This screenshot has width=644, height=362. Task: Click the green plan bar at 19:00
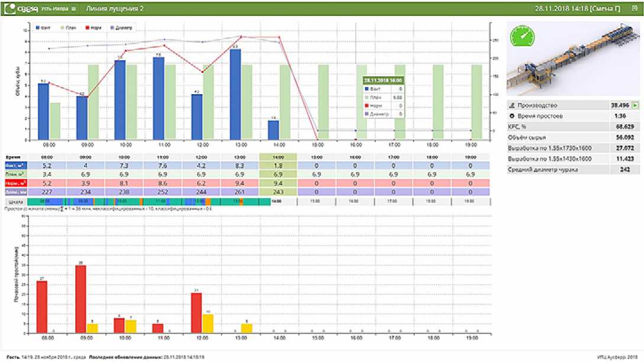click(476, 102)
